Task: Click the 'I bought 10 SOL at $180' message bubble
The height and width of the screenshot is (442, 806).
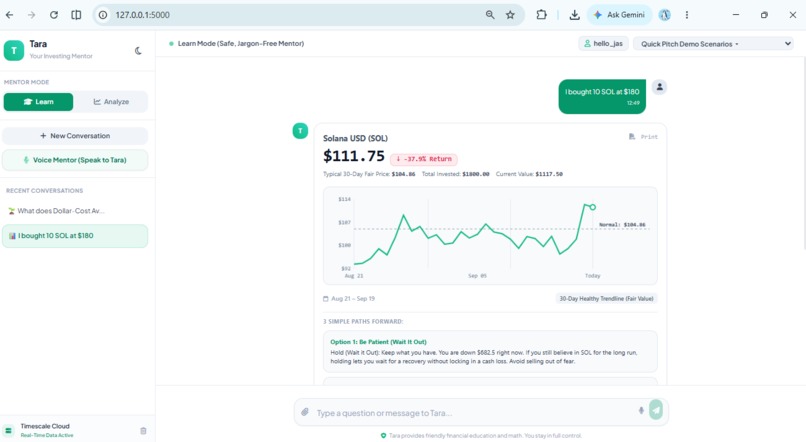Action: click(x=602, y=96)
